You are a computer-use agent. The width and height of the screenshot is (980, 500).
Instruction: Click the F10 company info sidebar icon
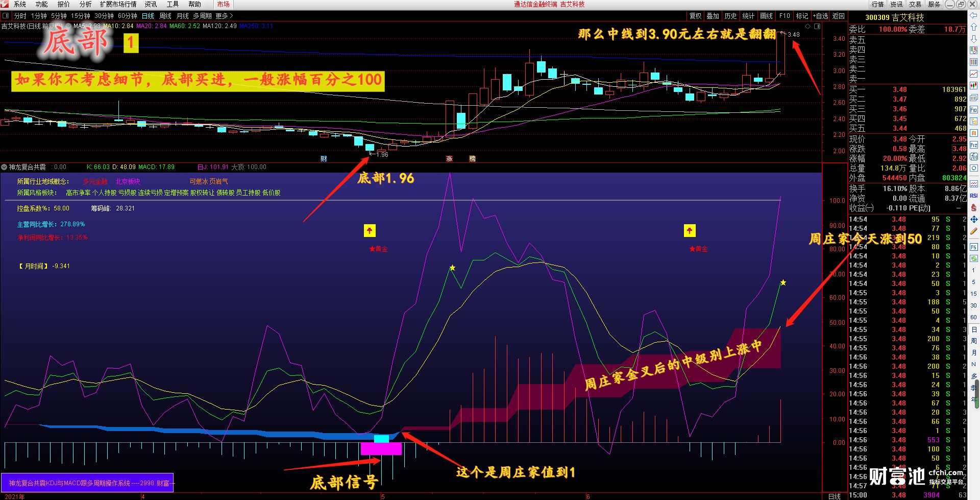[x=973, y=109]
